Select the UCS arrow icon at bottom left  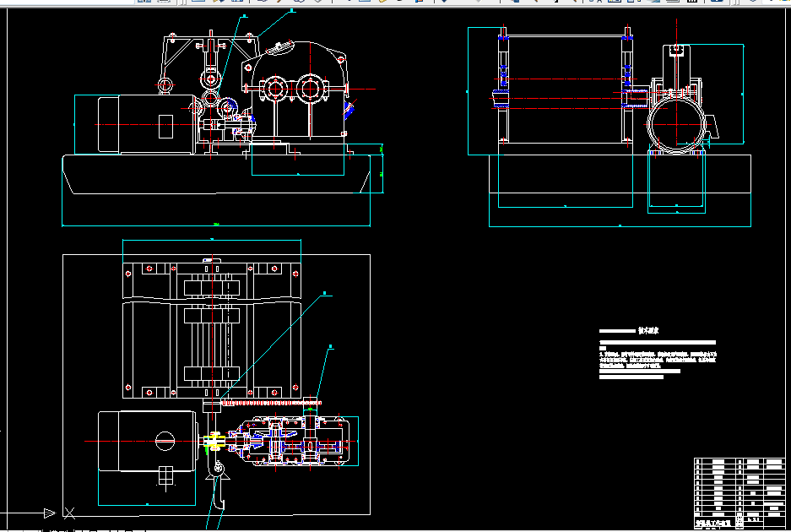[50, 513]
